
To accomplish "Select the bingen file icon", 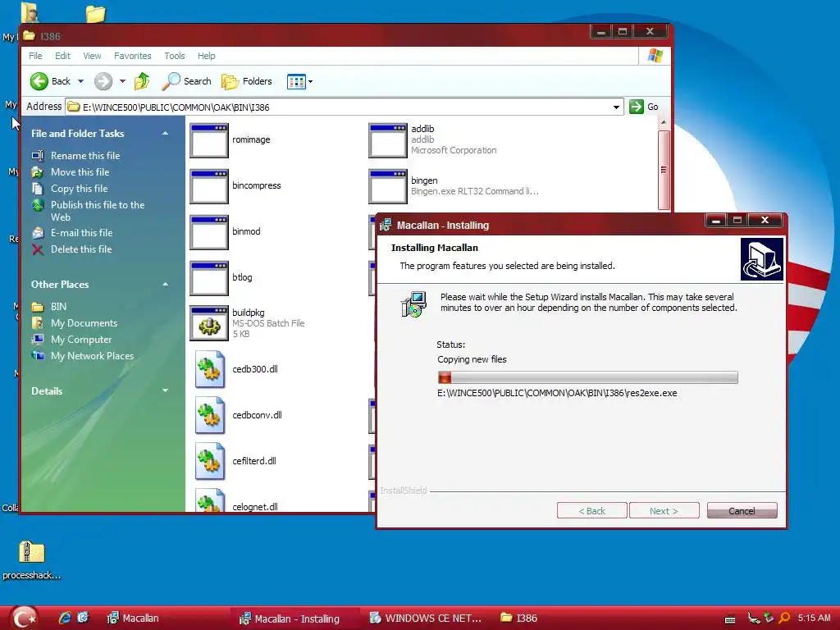I will point(388,186).
